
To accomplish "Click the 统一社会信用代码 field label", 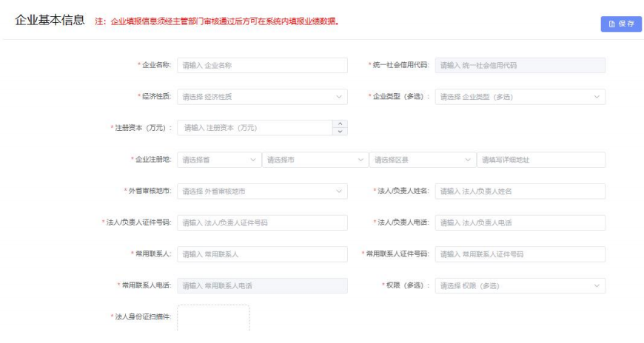I will tap(399, 65).
